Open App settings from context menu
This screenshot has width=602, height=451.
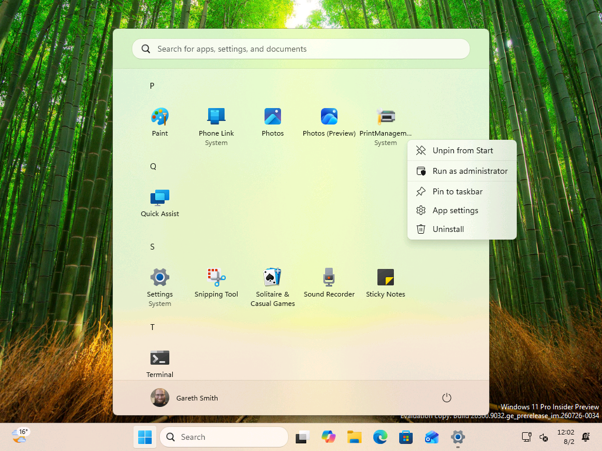[x=462, y=210]
